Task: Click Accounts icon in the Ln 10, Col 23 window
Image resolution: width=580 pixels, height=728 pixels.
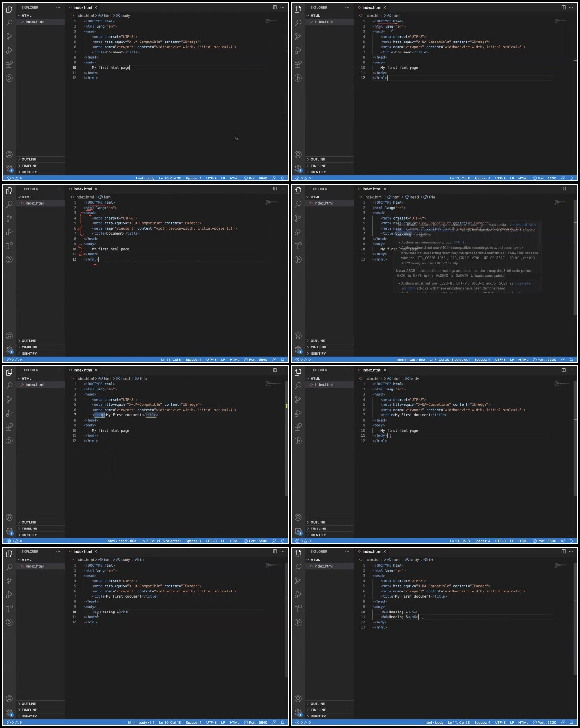Action: [9, 154]
